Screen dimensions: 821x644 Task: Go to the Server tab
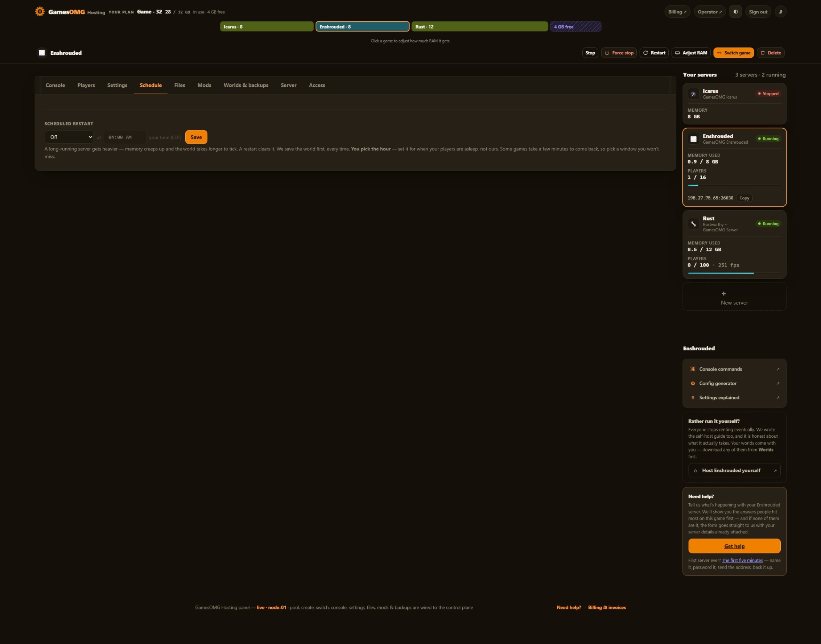point(289,85)
